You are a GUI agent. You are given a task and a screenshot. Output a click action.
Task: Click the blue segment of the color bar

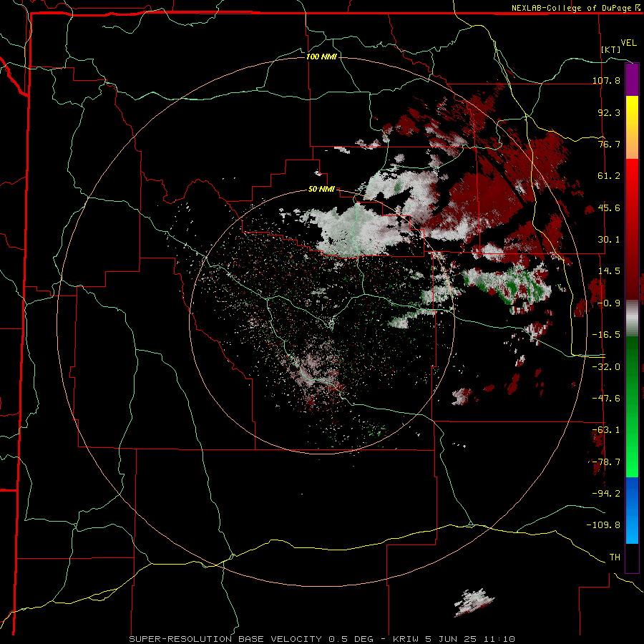pos(632,510)
